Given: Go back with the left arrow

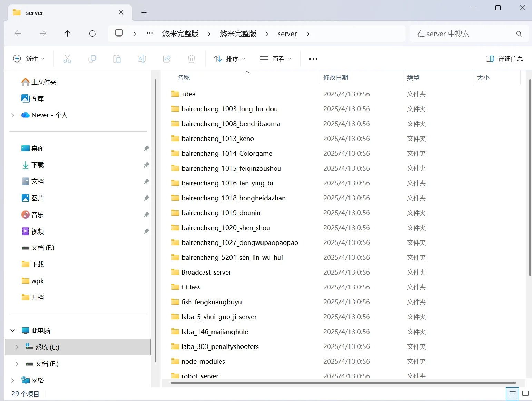Looking at the screenshot, I should coord(18,34).
